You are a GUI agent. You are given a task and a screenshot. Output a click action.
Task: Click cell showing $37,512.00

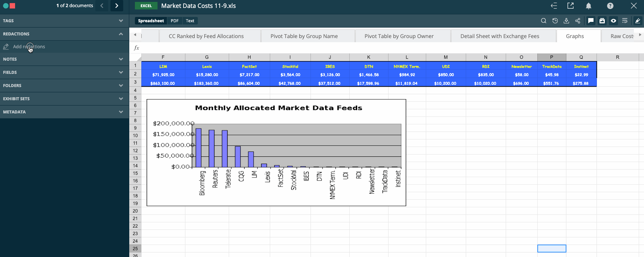pyautogui.click(x=329, y=83)
